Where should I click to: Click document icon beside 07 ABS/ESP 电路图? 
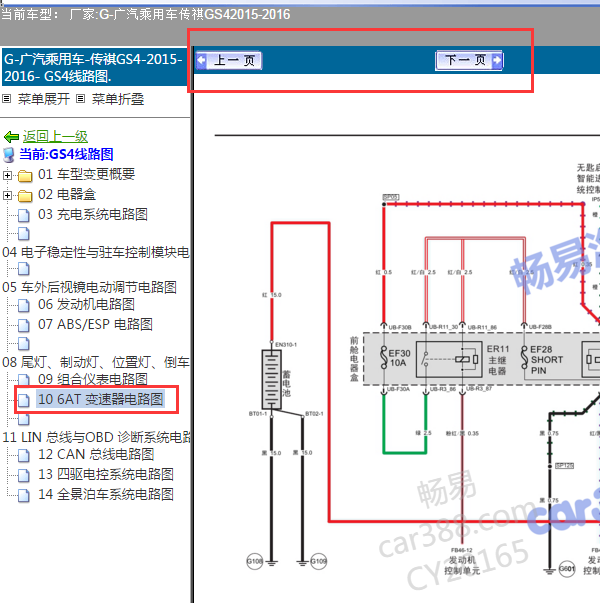click(24, 325)
